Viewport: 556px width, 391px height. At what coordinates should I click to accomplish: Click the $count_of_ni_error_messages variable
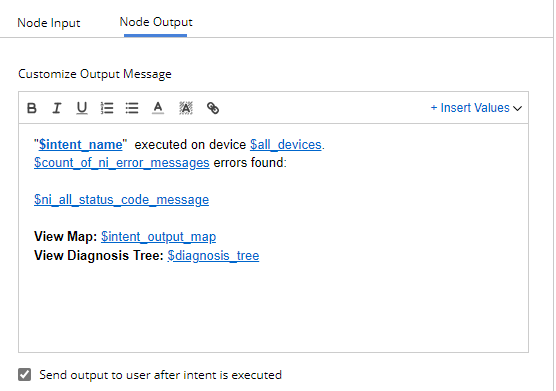click(x=122, y=163)
